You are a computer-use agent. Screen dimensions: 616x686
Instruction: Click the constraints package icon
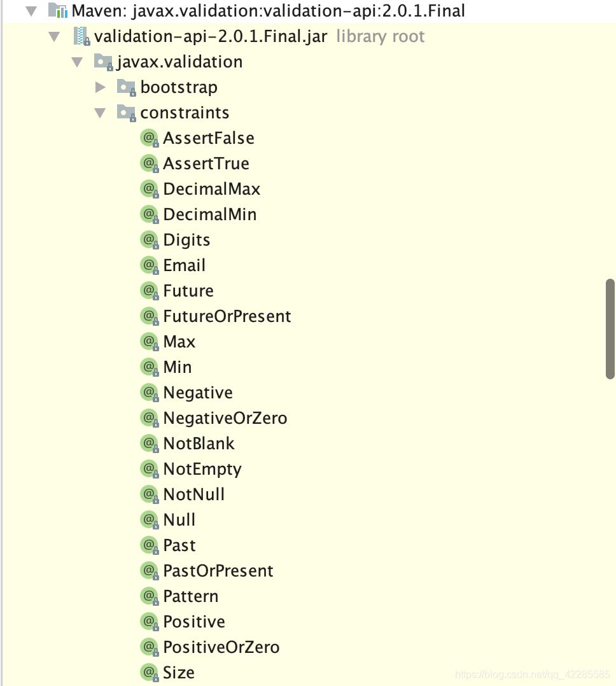click(127, 112)
